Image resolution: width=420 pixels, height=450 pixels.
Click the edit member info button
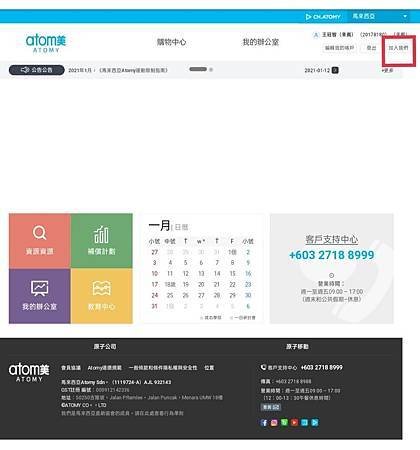[x=339, y=48]
